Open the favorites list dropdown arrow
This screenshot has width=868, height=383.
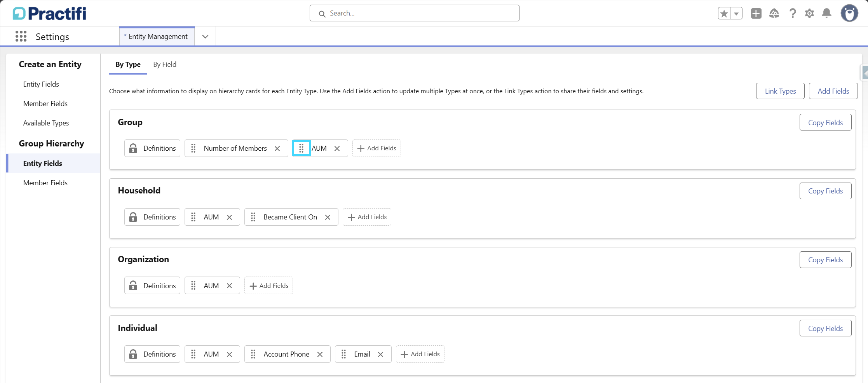(x=736, y=14)
